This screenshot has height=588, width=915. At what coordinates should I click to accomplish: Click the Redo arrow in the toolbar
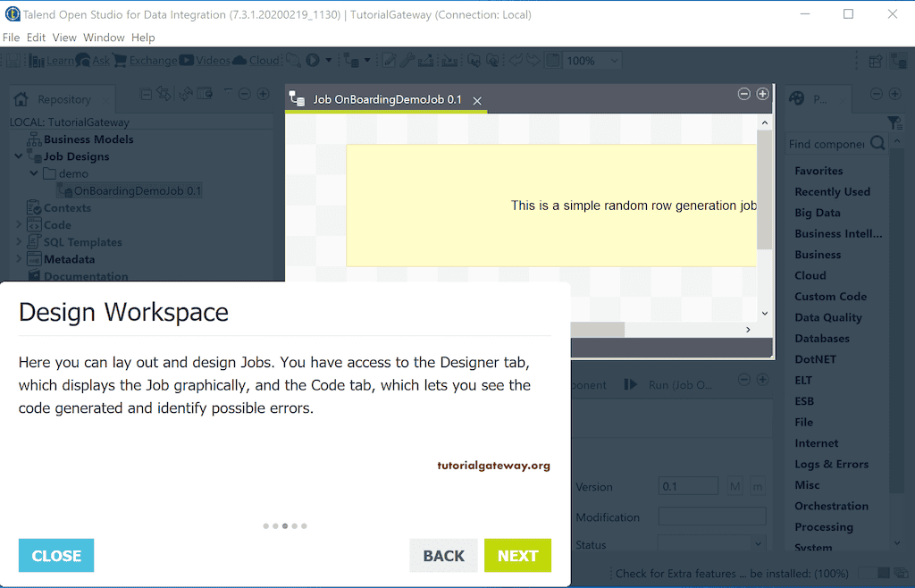(533, 60)
